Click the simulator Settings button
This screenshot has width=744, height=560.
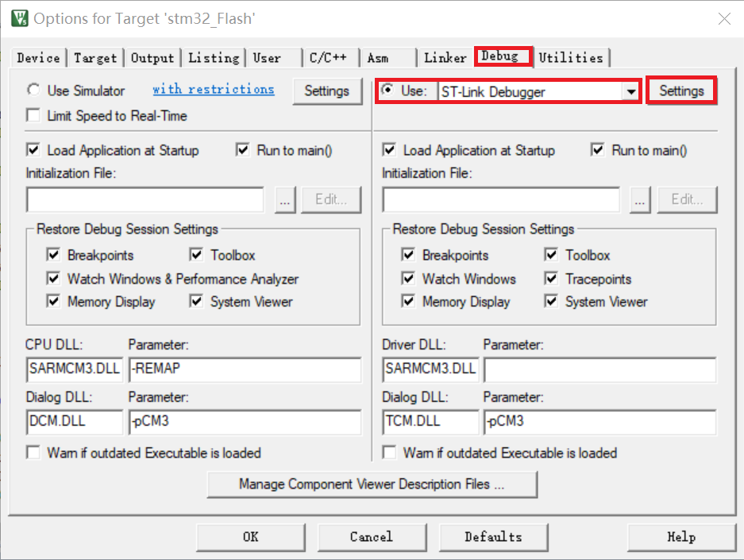pyautogui.click(x=327, y=91)
